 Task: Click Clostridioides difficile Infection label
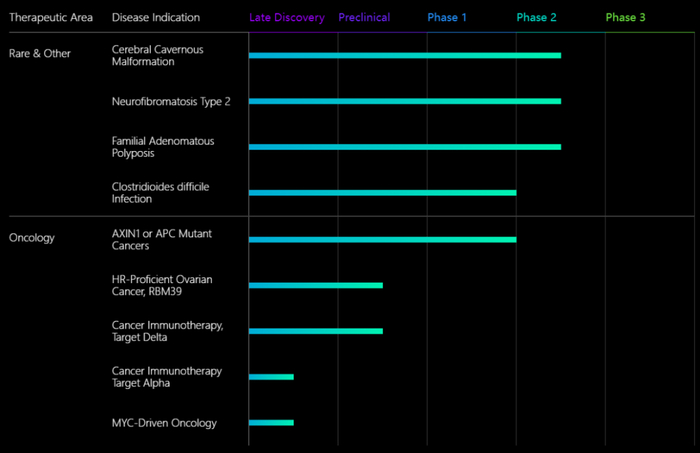[160, 193]
